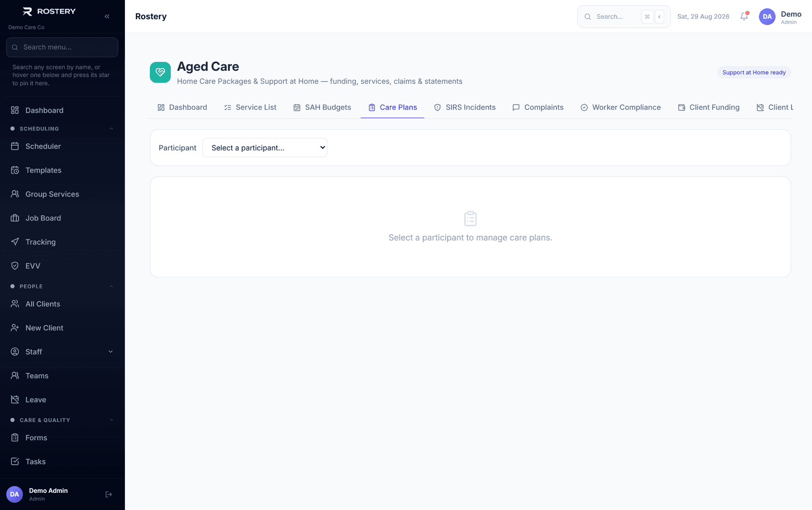Expand the Staff submenu chevron
Viewport: 812px width, 510px height.
110,352
